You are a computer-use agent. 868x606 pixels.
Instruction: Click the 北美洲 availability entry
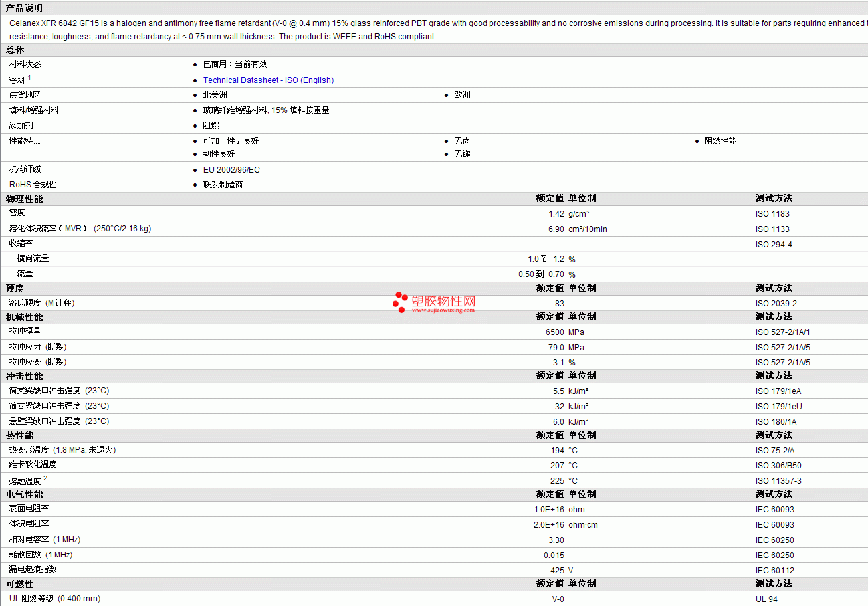coord(215,95)
